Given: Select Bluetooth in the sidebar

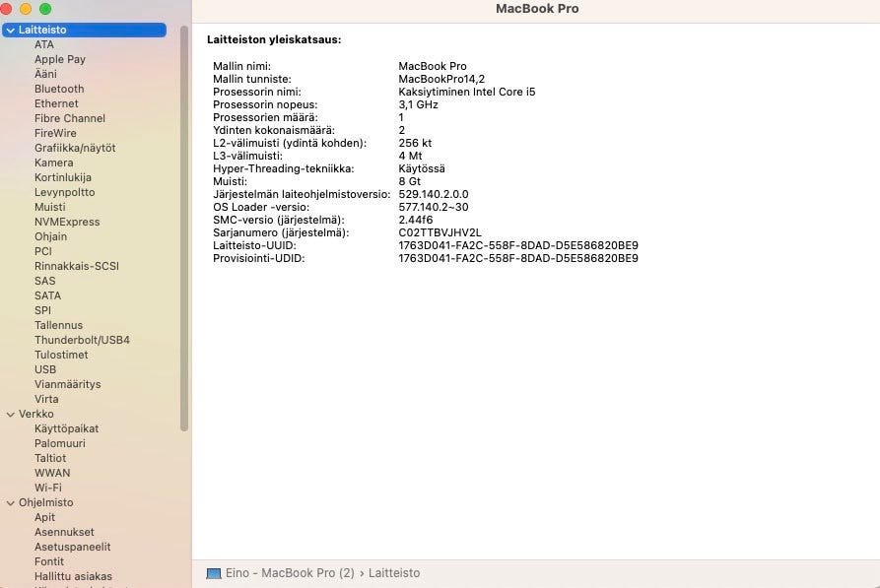Looking at the screenshot, I should click(x=59, y=90).
